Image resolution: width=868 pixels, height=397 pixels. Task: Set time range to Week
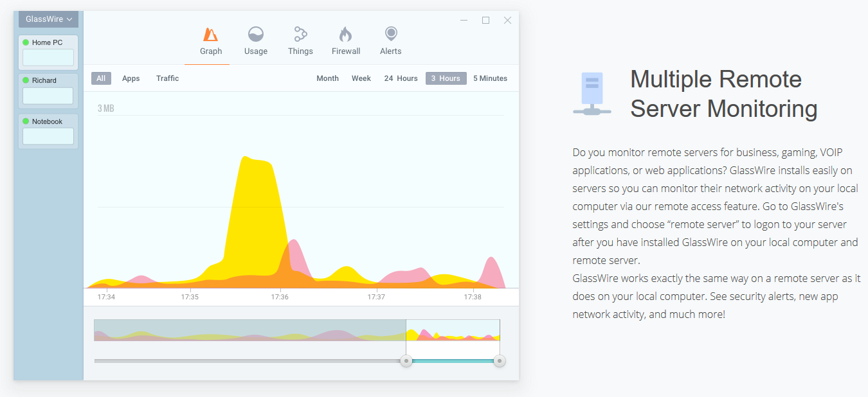coord(361,78)
